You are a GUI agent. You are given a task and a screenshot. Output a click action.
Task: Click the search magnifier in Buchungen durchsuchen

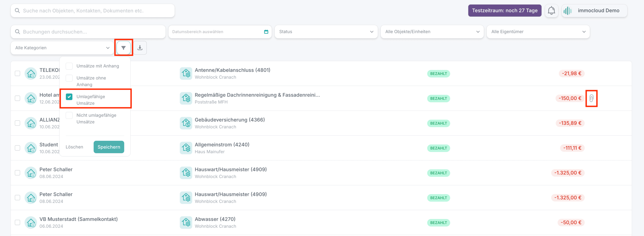point(17,32)
